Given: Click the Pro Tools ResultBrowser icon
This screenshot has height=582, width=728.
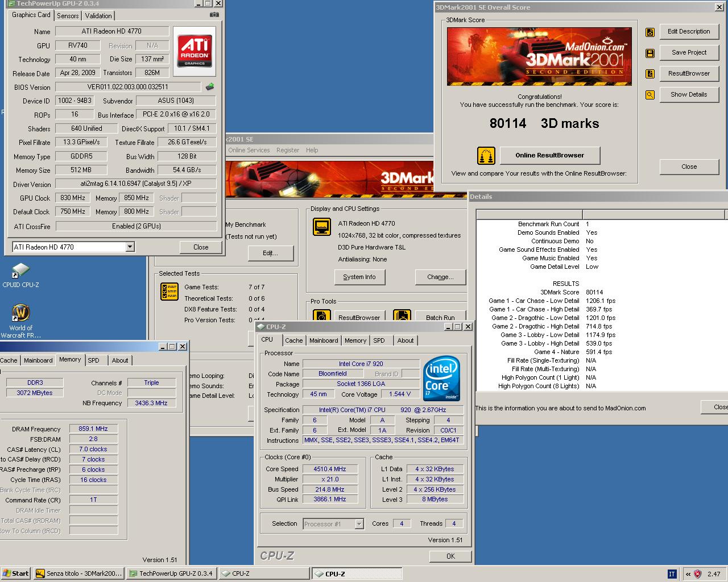Looking at the screenshot, I should pos(322,315).
